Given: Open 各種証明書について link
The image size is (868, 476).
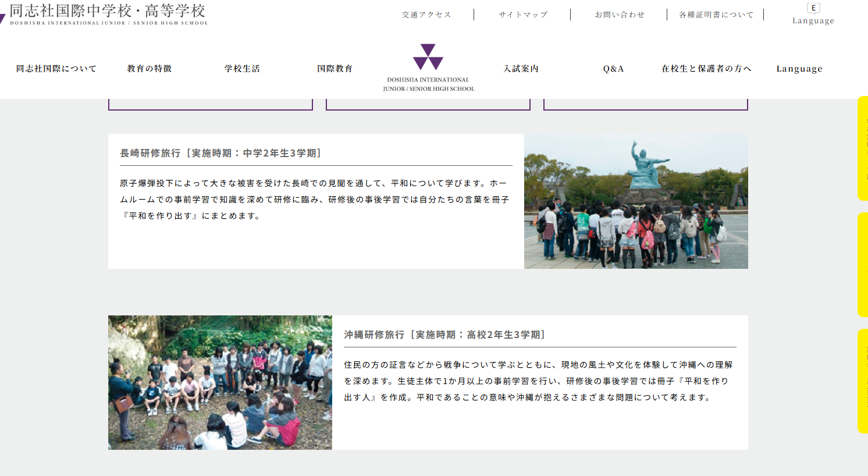Looking at the screenshot, I should pyautogui.click(x=716, y=15).
